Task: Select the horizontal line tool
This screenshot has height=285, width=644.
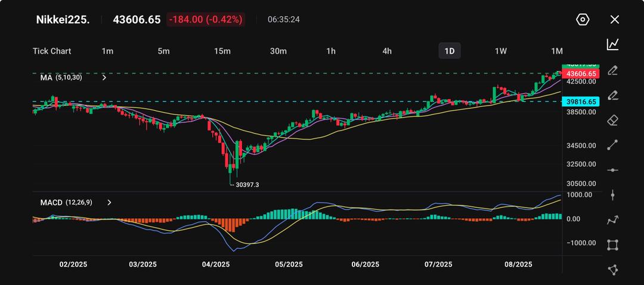Action: coord(612,170)
